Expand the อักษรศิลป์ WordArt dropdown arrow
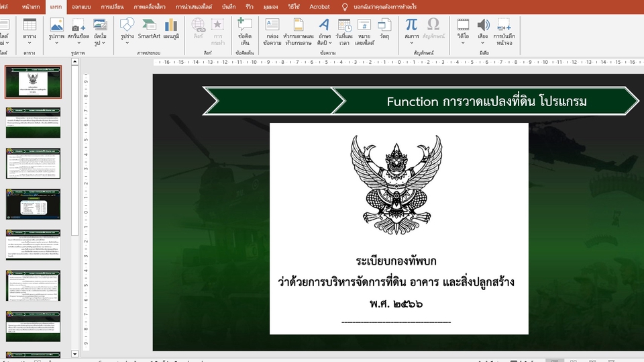The height and width of the screenshot is (362, 644). [x=330, y=43]
